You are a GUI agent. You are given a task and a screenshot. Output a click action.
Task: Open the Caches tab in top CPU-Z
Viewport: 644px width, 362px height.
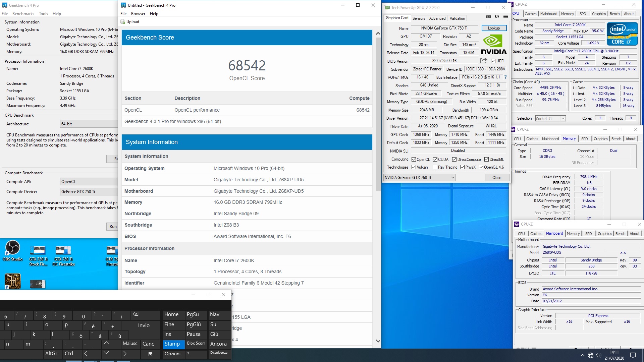(530, 14)
